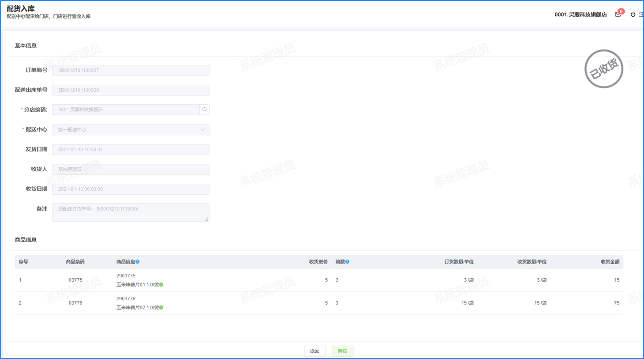Click the 收货金额 value 15

pyautogui.click(x=617, y=280)
